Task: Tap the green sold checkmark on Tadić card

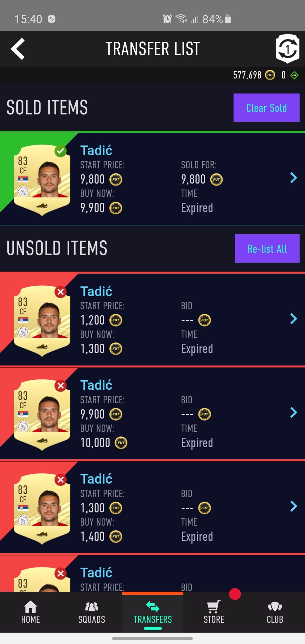Action: [x=60, y=151]
